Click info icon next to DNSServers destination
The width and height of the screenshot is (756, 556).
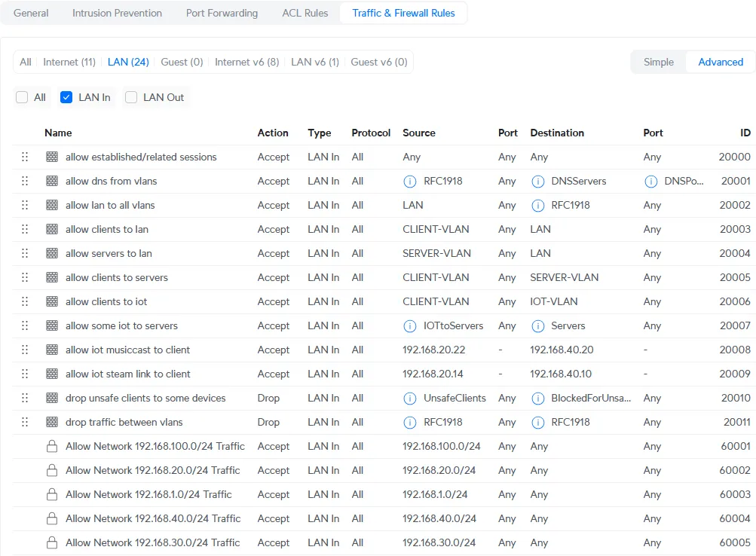[x=538, y=181]
